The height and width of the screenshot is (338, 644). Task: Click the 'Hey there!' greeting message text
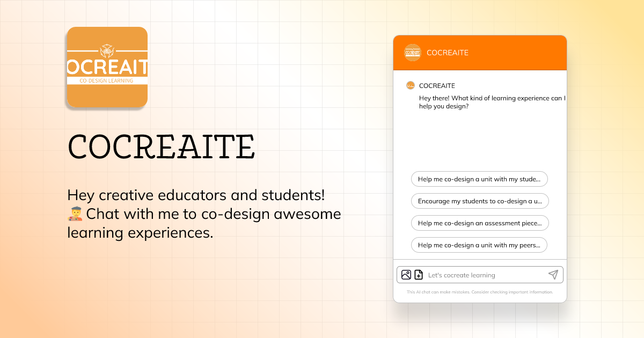492,102
